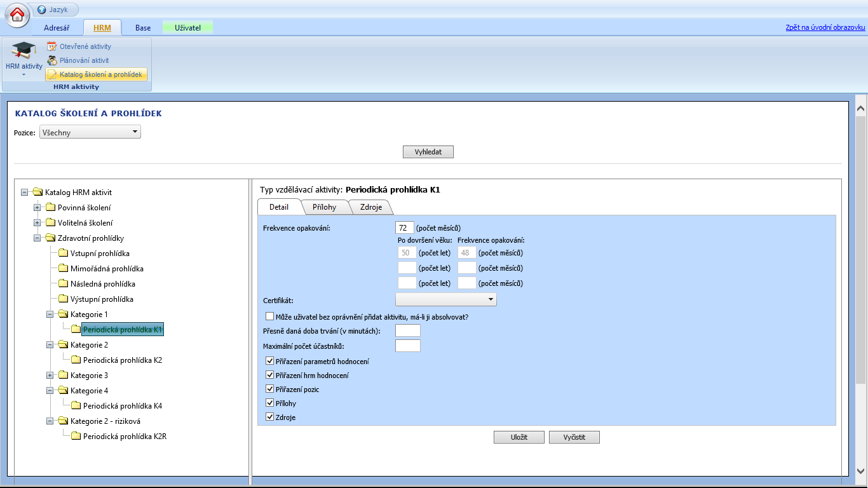This screenshot has height=488, width=868.
Task: Collapse the Kategorie 1 node
Action: pyautogui.click(x=50, y=315)
